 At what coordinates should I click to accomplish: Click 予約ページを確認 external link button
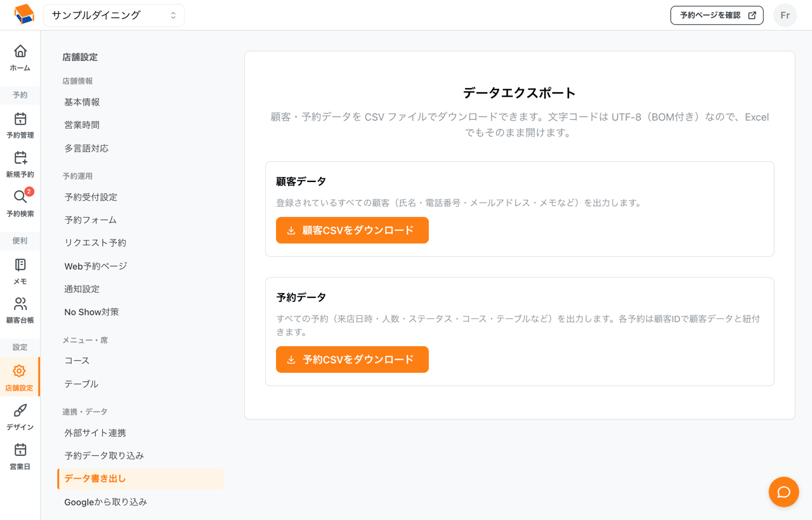pos(717,15)
